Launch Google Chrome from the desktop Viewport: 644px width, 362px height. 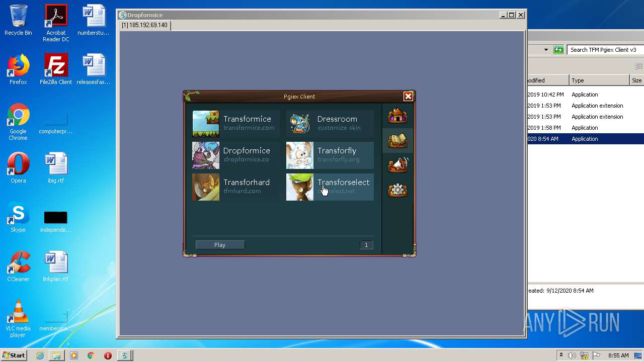tap(18, 122)
